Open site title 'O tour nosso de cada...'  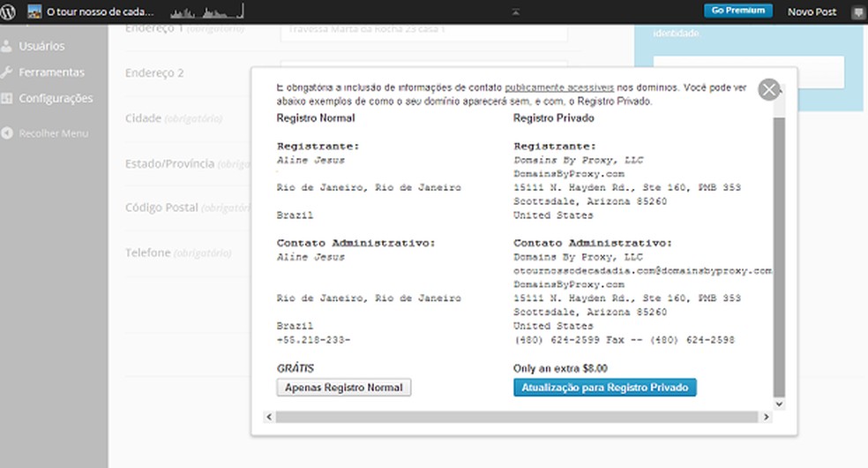101,11
